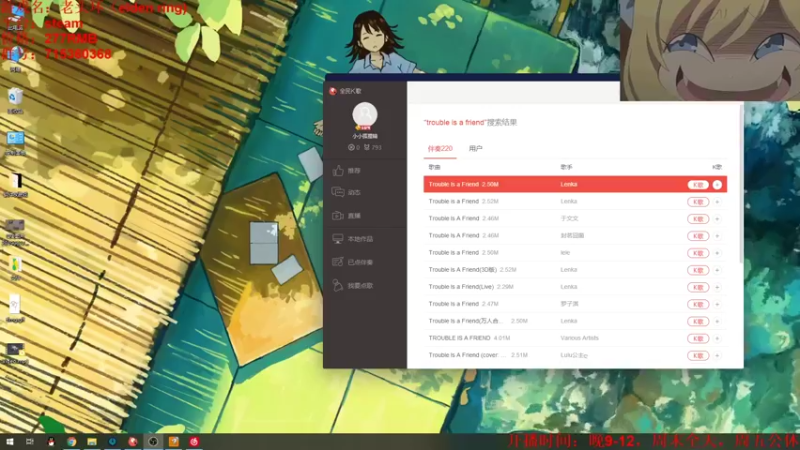Click K歌 button on highlighted Lenka 2.50M row

point(698,185)
